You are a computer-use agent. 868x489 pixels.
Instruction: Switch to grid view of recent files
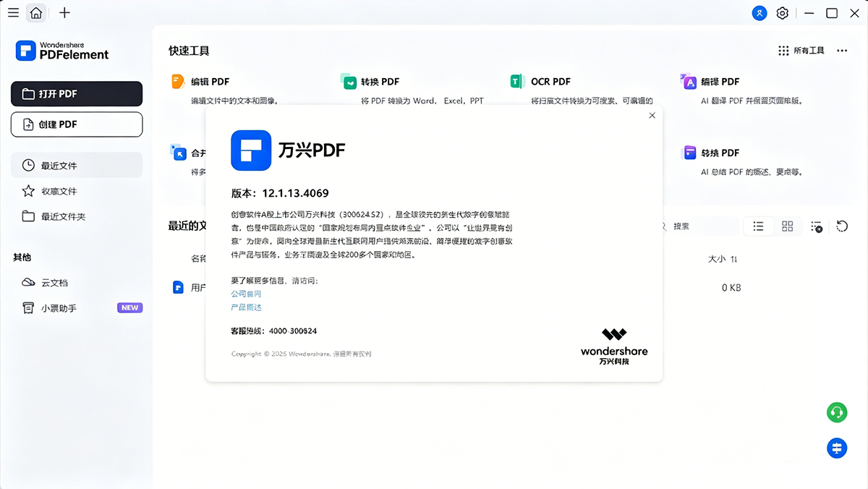788,226
